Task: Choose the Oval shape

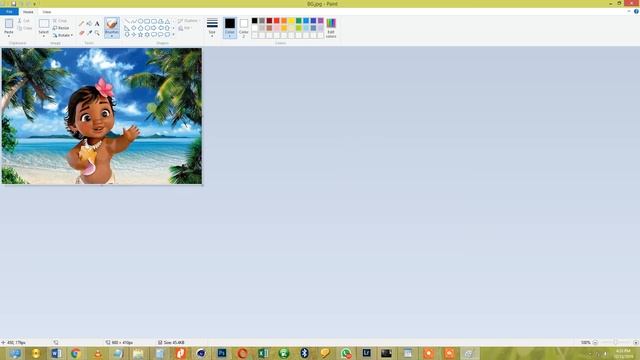Action: tap(140, 21)
